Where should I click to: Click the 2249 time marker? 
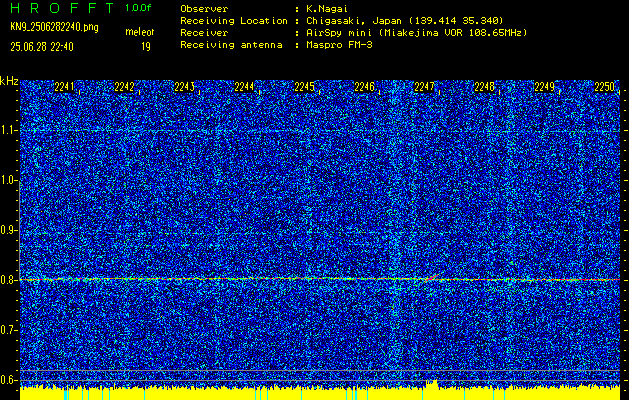coord(544,87)
